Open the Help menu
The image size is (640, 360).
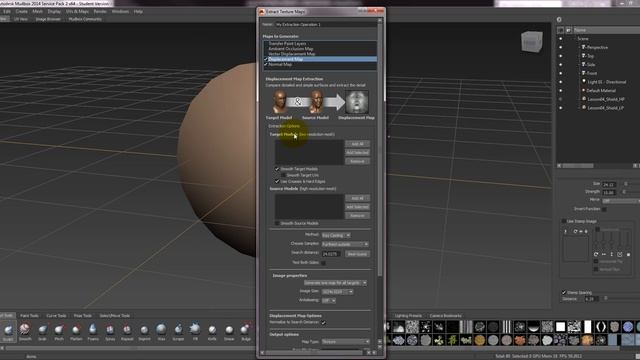click(x=138, y=11)
